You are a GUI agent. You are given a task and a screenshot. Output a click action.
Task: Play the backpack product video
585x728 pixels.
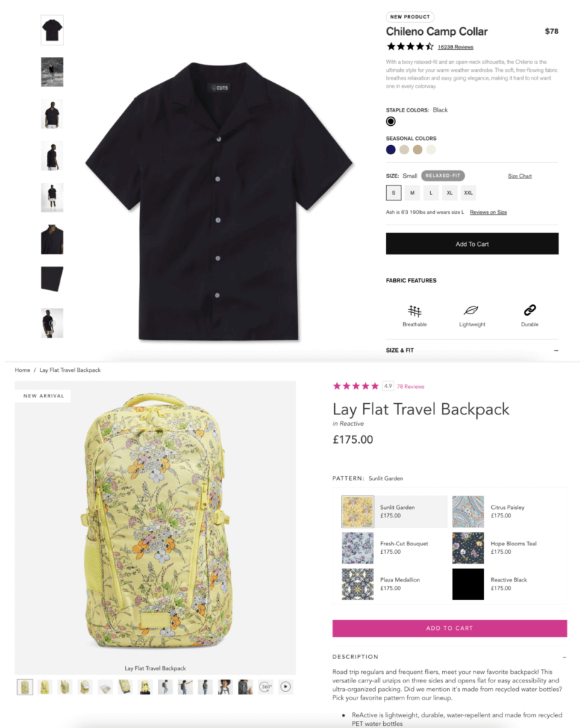[286, 687]
